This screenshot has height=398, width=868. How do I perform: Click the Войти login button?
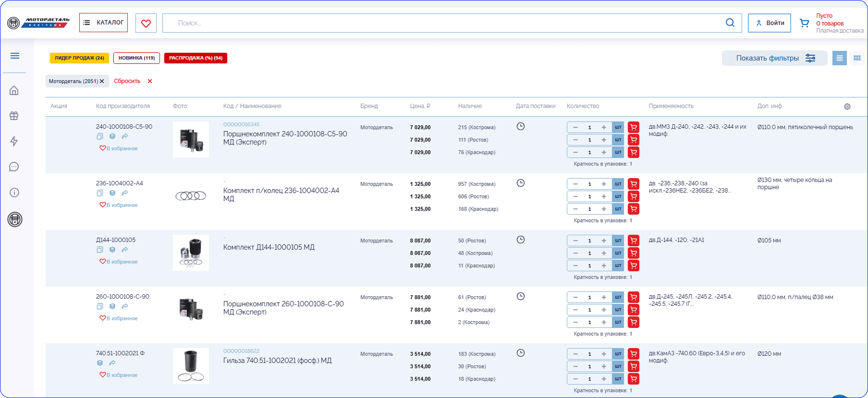pyautogui.click(x=769, y=23)
